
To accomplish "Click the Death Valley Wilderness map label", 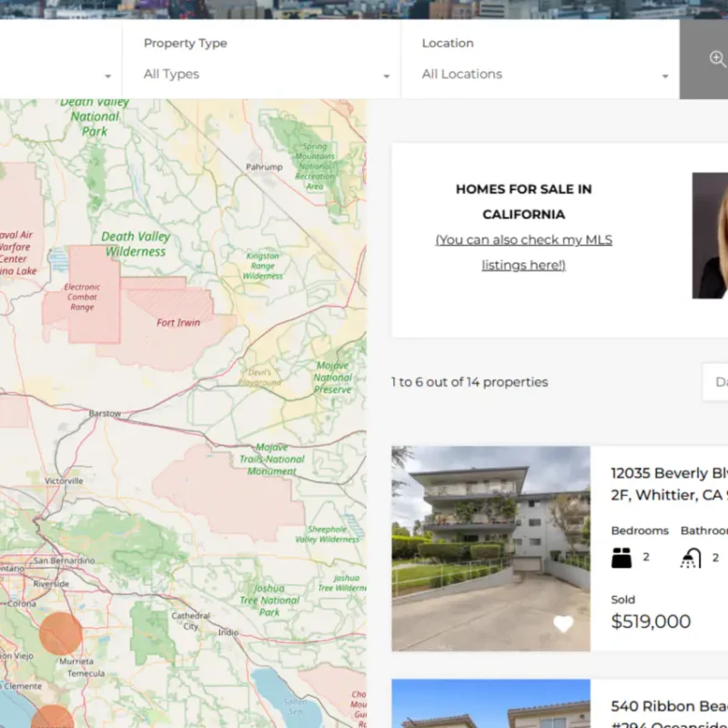I will coord(136,244).
